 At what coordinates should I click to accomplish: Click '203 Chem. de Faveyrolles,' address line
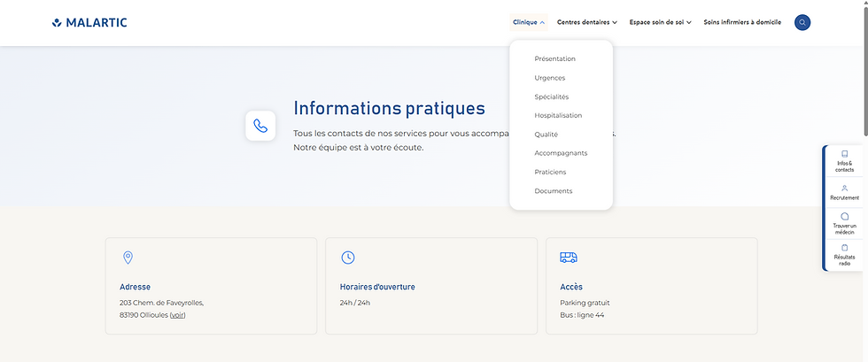tap(161, 303)
